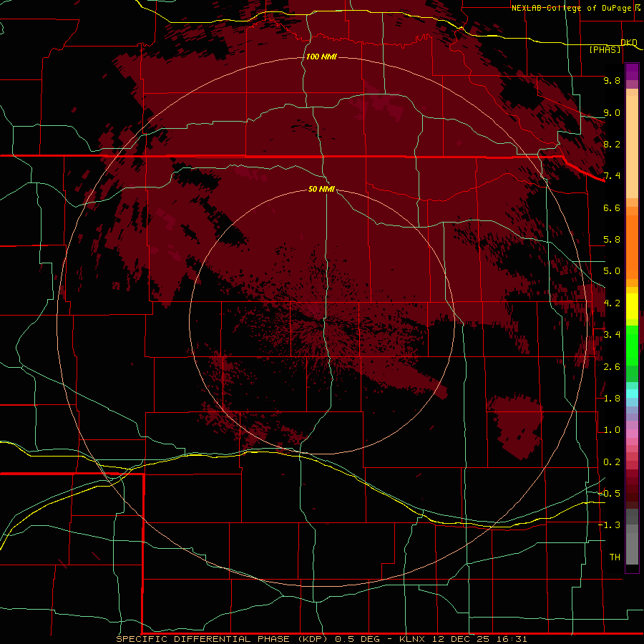Click the 9.8 value on the color scale
The height and width of the screenshot is (644, 644).
(x=612, y=80)
